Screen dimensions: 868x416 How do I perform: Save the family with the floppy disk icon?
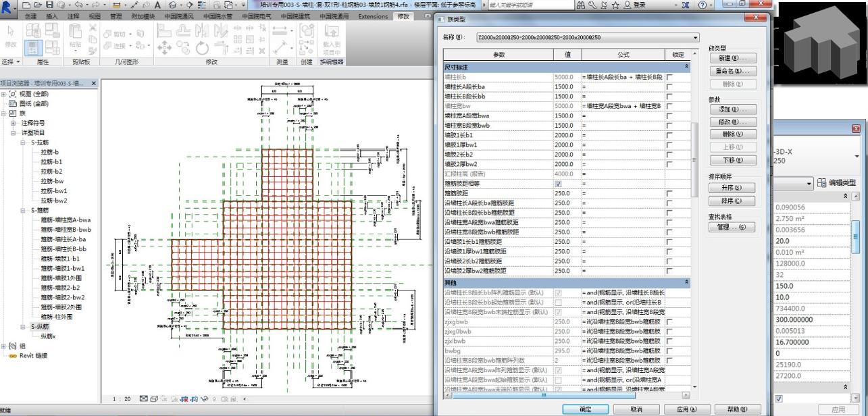coord(49,5)
